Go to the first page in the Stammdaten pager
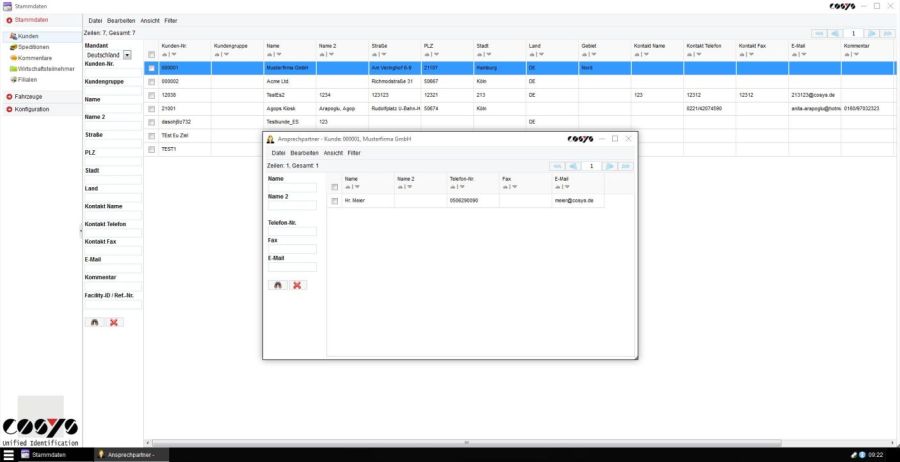Image resolution: width=900 pixels, height=462 pixels. (819, 34)
